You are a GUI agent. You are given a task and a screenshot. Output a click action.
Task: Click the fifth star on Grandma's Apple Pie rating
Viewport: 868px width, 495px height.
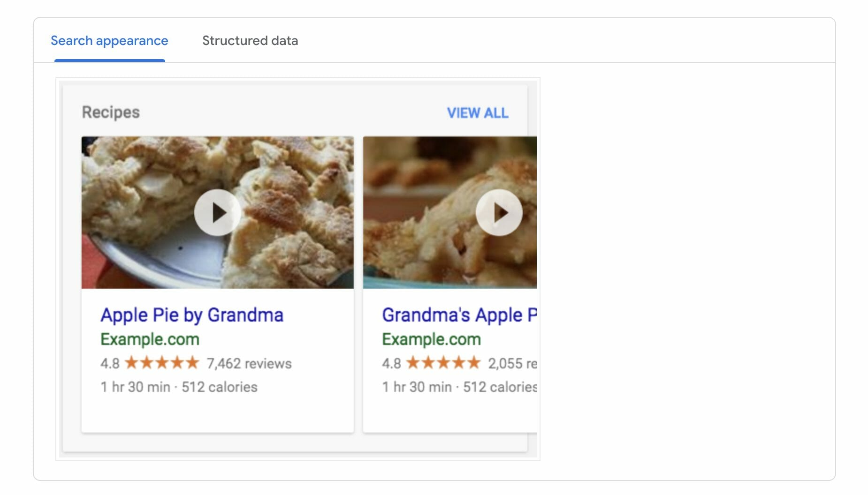point(474,362)
